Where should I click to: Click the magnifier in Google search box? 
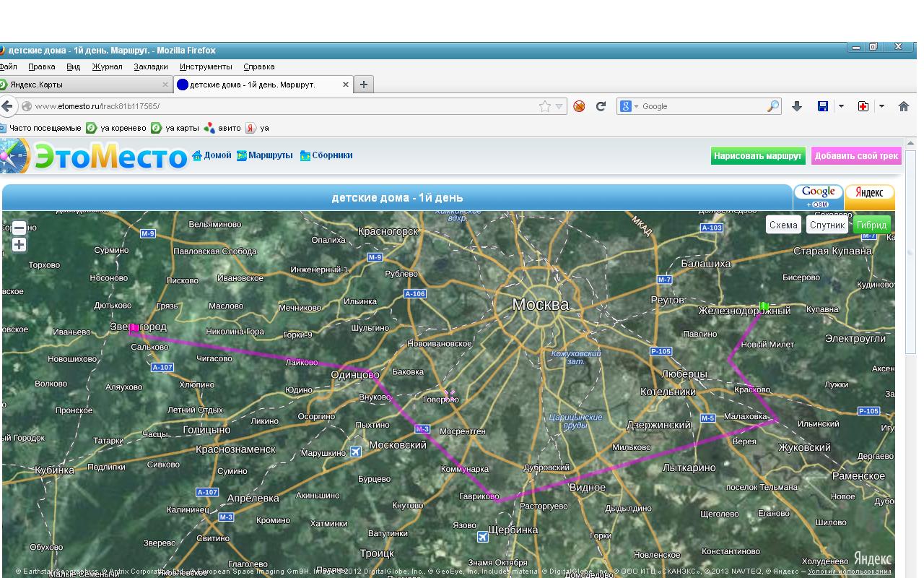coord(772,106)
